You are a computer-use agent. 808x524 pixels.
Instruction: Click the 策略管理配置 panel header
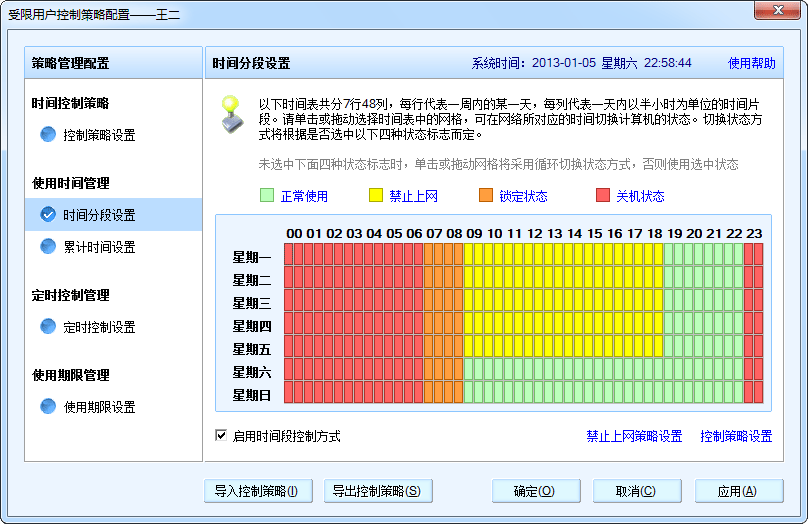click(113, 63)
